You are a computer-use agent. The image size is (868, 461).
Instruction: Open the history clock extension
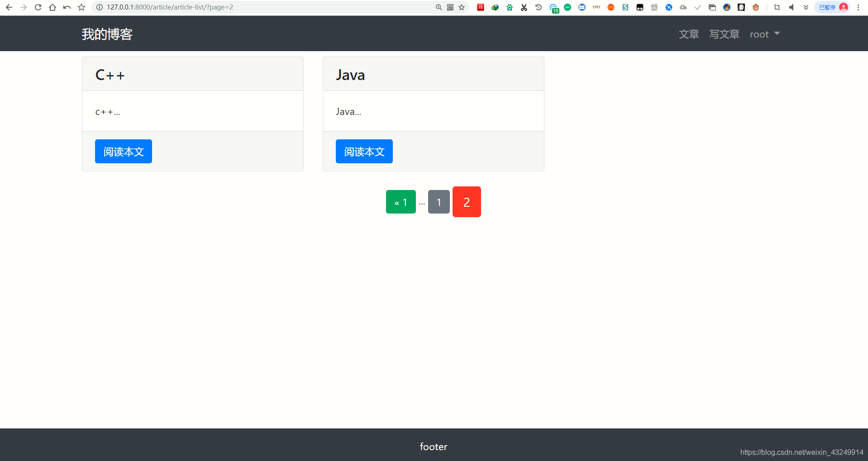pyautogui.click(x=539, y=7)
